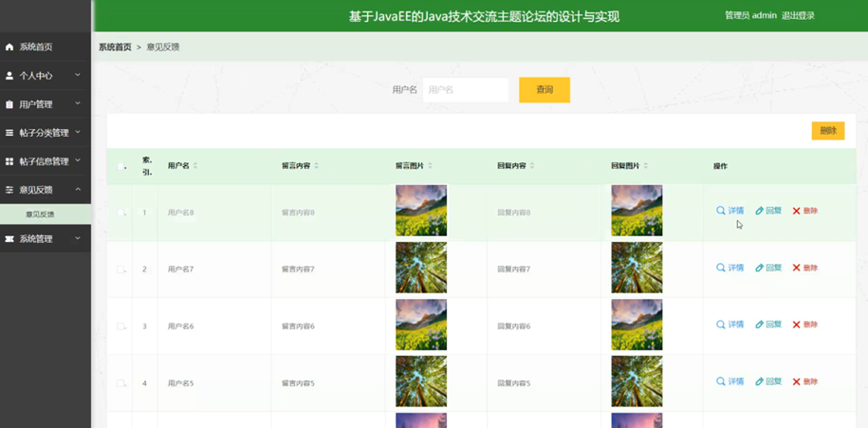Click the magnifier icon in 用户名7 row

click(x=720, y=268)
